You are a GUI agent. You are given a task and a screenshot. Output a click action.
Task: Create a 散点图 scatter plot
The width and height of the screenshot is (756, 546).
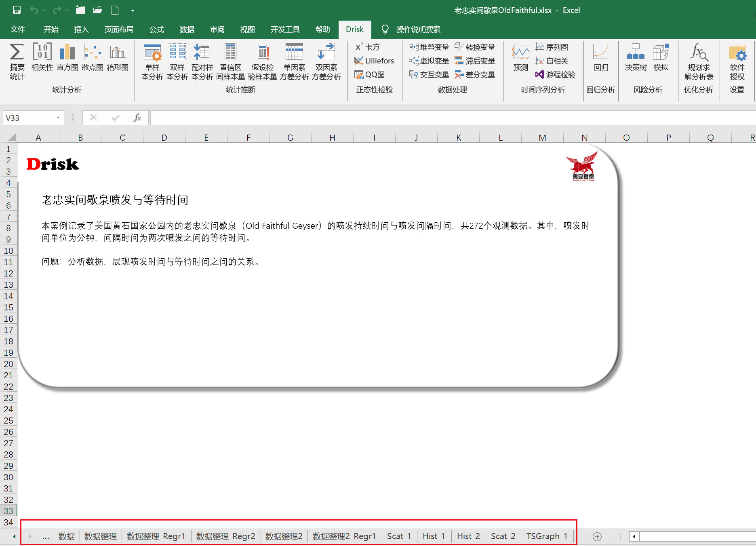tap(93, 57)
